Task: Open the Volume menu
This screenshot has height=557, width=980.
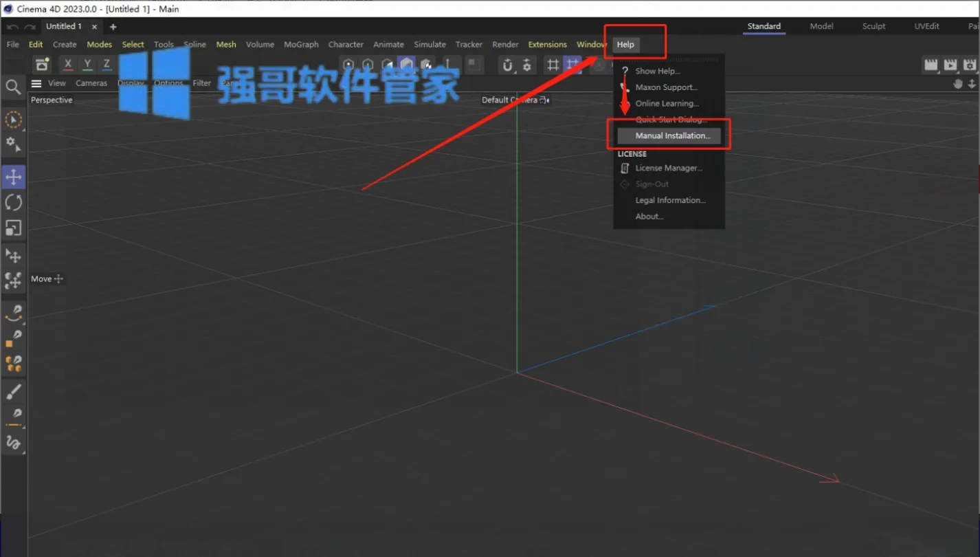Action: (x=260, y=45)
